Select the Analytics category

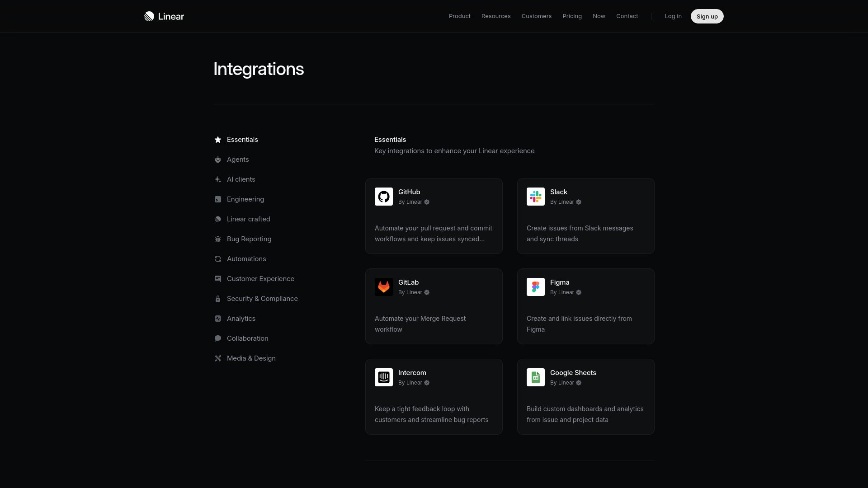coord(241,319)
